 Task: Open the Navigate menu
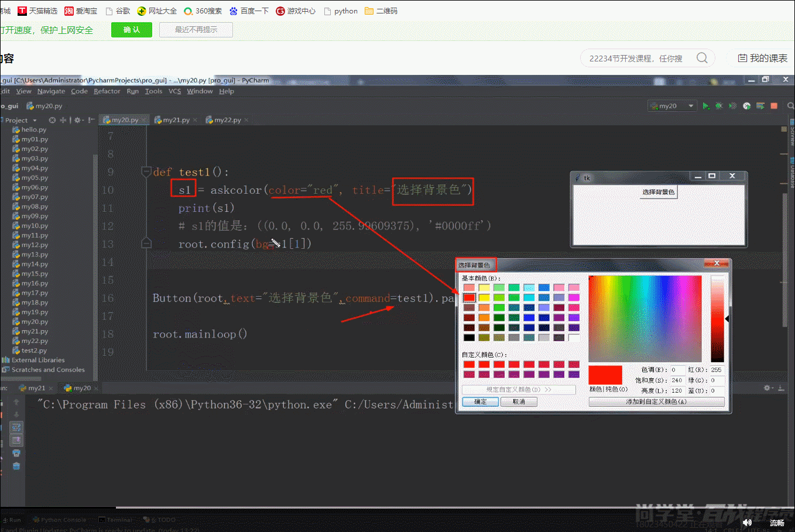tap(52, 91)
